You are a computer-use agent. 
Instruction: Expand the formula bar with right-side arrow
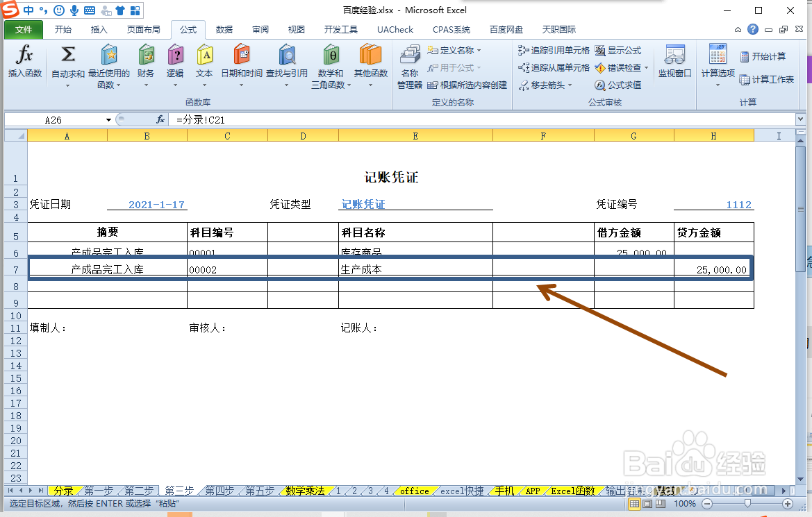coord(801,119)
